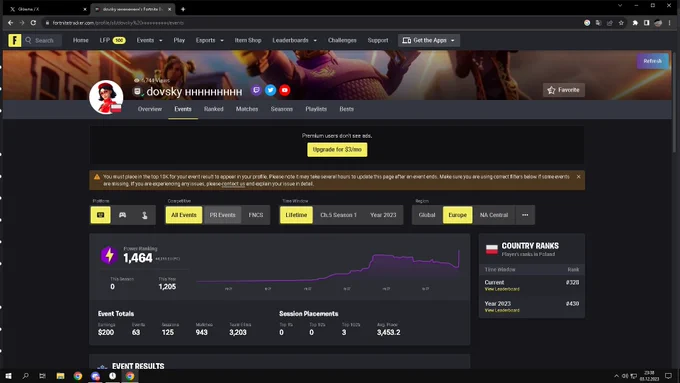Click the player avatar picture
680x383 pixels.
106,97
